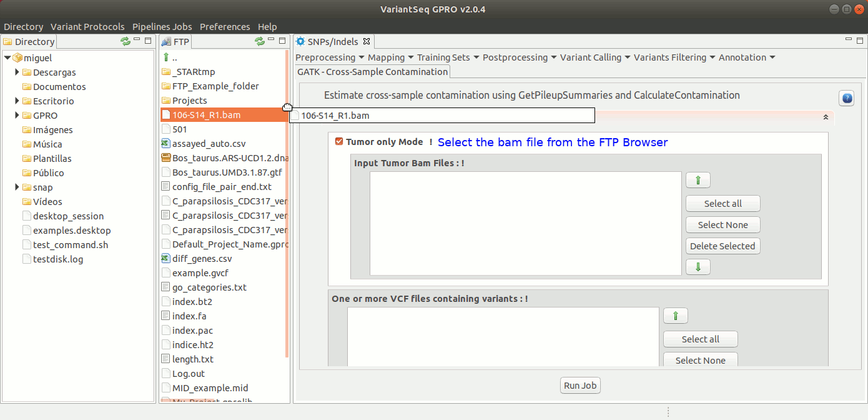868x420 pixels.
Task: Click the green up arrow beside VCF files list
Action: pyautogui.click(x=675, y=316)
